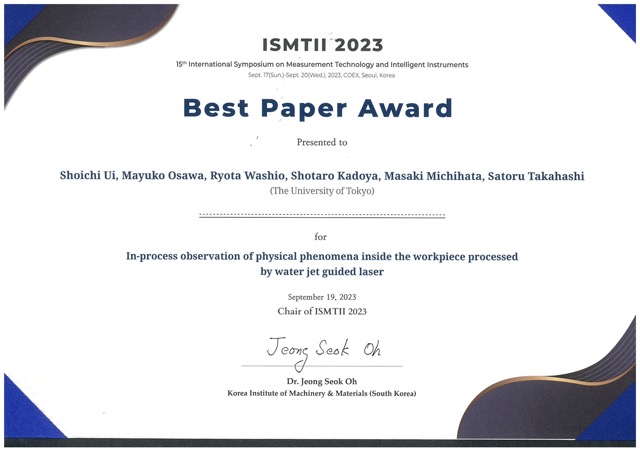Click the 'In-process observation of physical phenomena' line
Viewport: 640px width, 452px height.
[322, 256]
